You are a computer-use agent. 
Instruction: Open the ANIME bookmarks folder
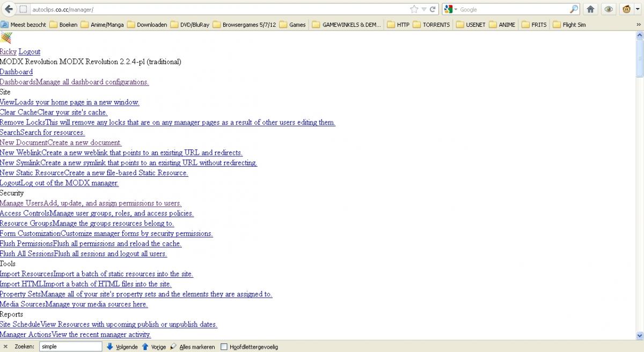tap(502, 25)
